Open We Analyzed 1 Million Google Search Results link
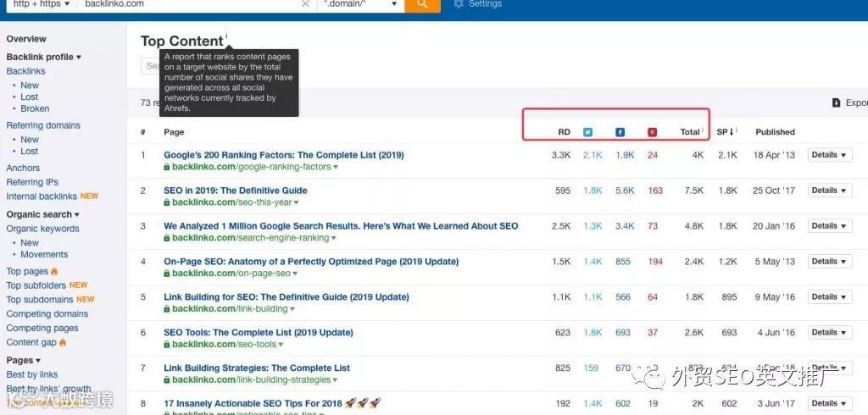Screen dimensions: 868x415 click(x=341, y=226)
